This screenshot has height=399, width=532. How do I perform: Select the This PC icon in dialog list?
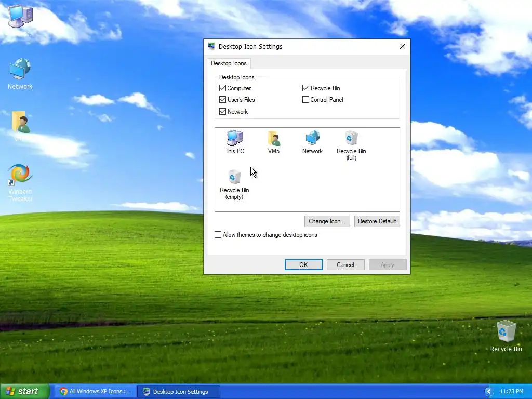pos(234,142)
